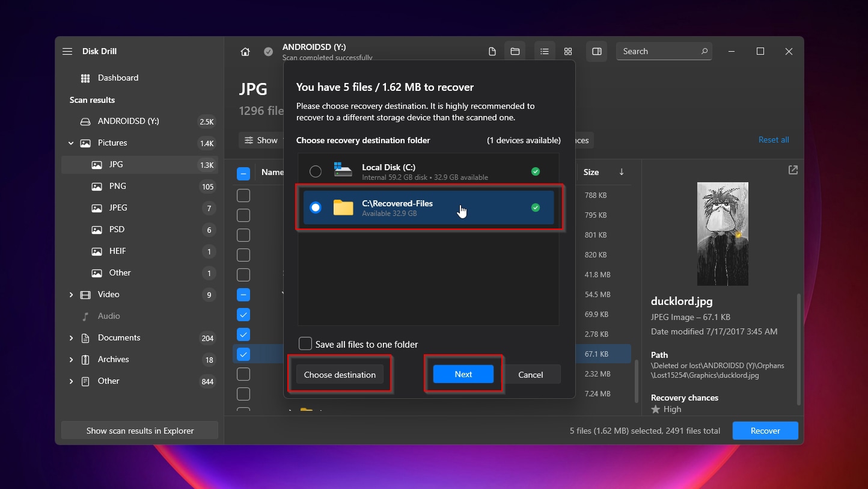Click into the Search field

pos(664,52)
